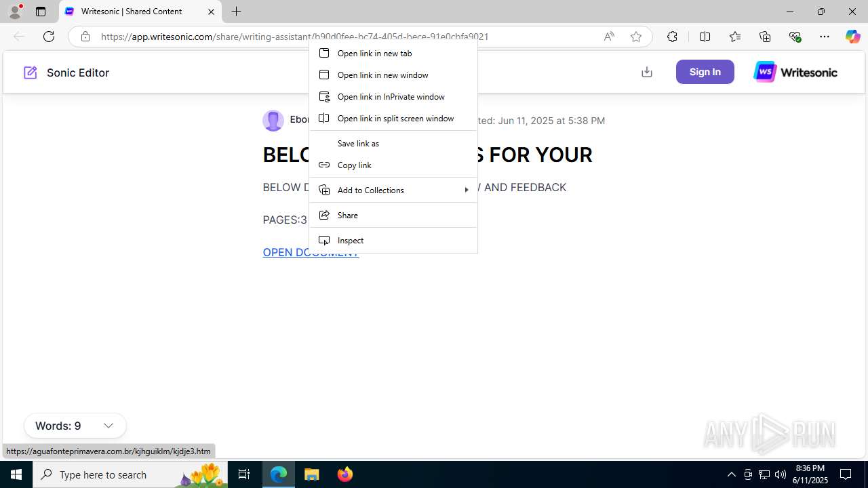
Task: Open the tab actions menu icon
Action: (41, 12)
